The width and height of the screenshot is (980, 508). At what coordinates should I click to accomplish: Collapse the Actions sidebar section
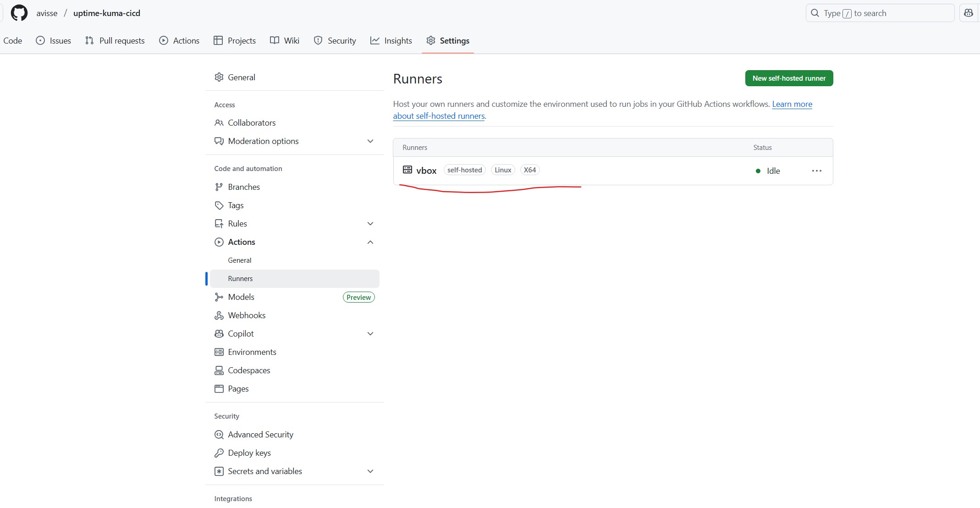tap(370, 242)
